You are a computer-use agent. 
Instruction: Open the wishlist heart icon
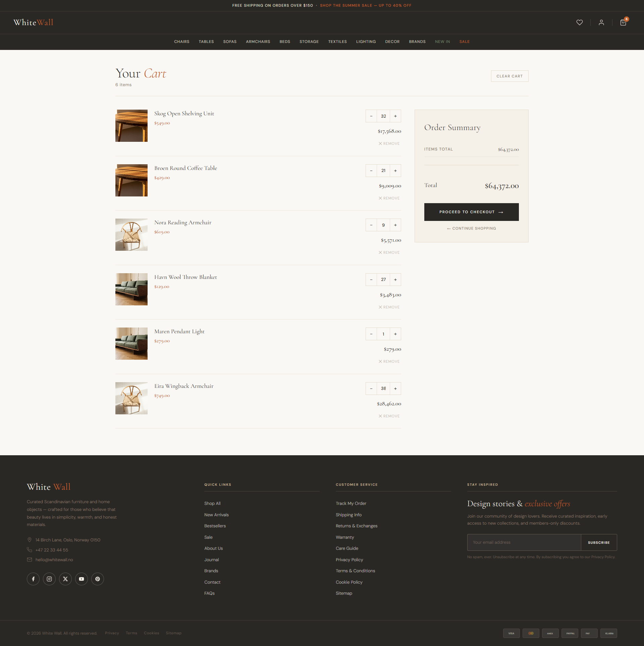click(x=580, y=22)
